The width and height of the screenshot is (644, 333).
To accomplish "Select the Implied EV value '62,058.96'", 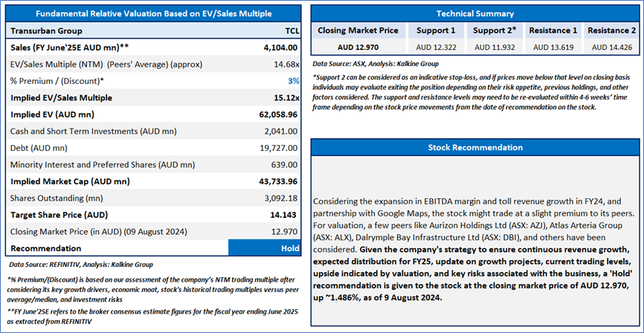I will tap(279, 114).
